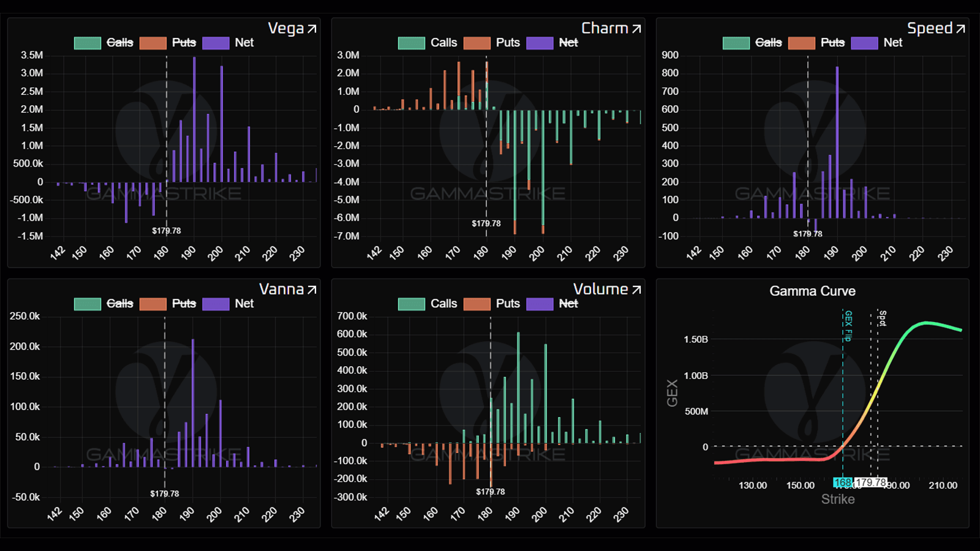Click the Gamma Curve chart title
980x551 pixels.
812,291
